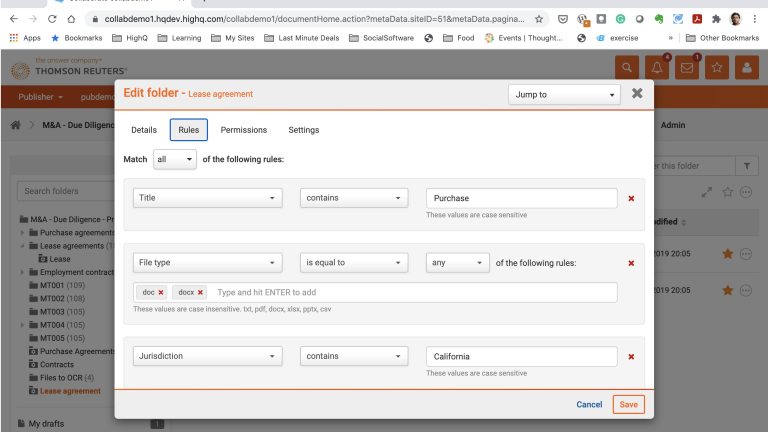Open the Jump to dropdown

tap(564, 94)
